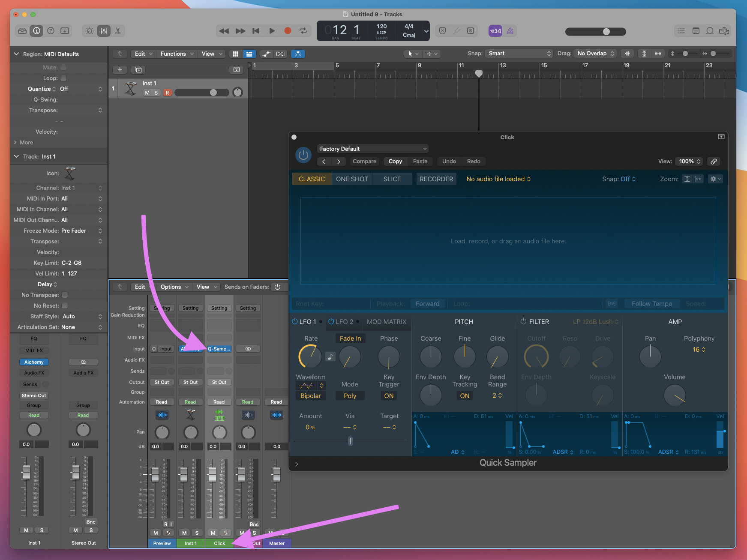747x560 pixels.
Task: Expand the More section in Region inspector
Action: [x=16, y=142]
